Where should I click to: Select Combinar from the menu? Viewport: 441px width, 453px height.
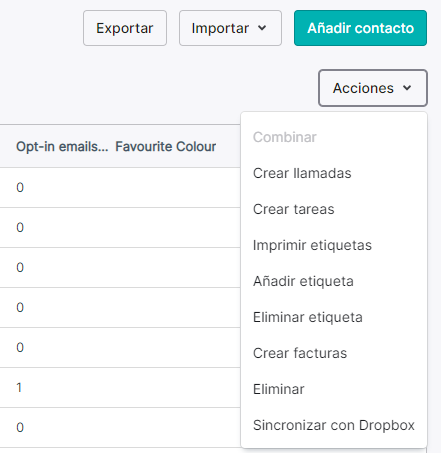click(x=285, y=137)
